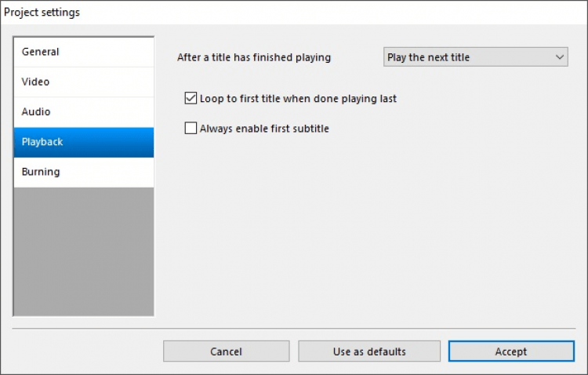Confirm settings with the Accept button
The image size is (588, 375).
[511, 351]
